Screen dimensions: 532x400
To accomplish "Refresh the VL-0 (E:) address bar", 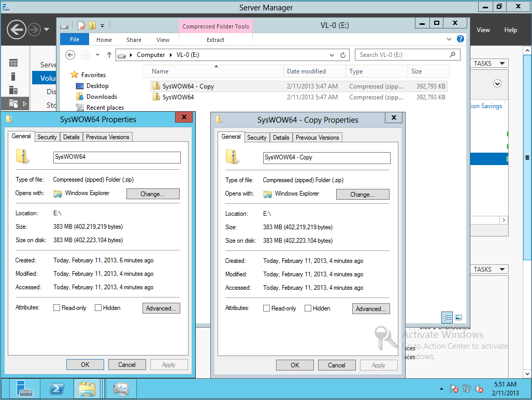I will coord(343,55).
